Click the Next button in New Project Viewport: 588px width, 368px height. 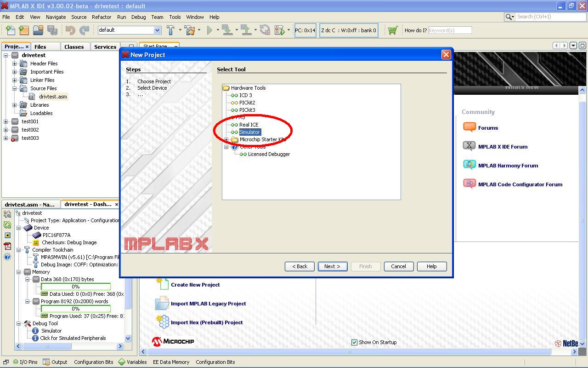pyautogui.click(x=333, y=266)
